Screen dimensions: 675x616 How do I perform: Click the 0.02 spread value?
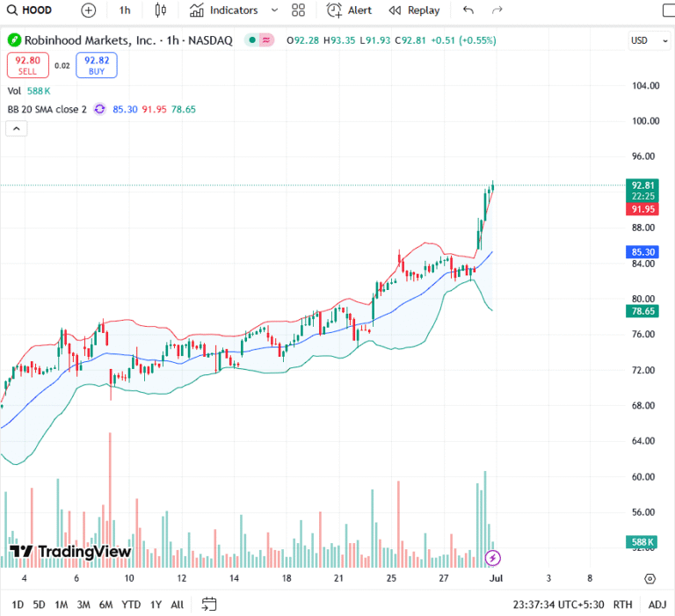point(62,66)
